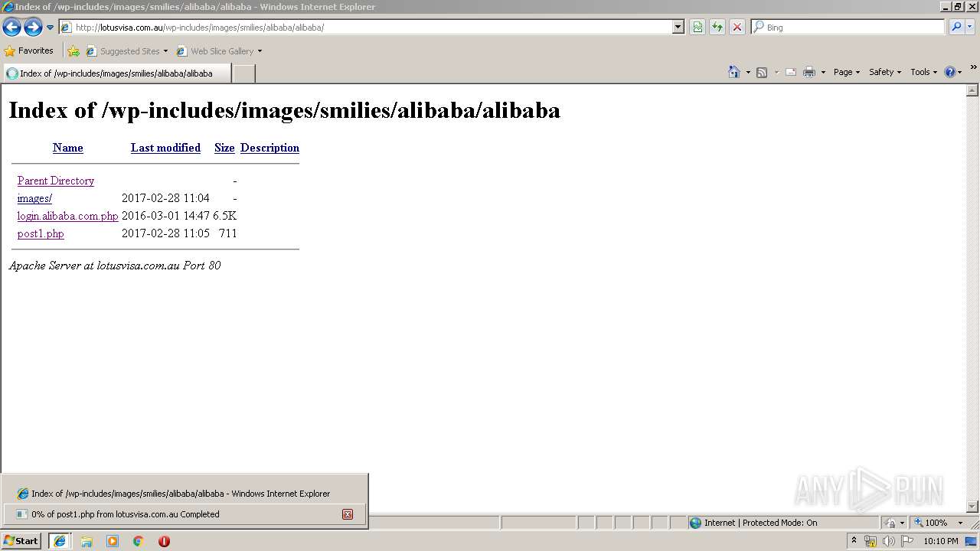Image resolution: width=980 pixels, height=551 pixels.
Task: Open Windows Explorer from taskbar
Action: [87, 540]
